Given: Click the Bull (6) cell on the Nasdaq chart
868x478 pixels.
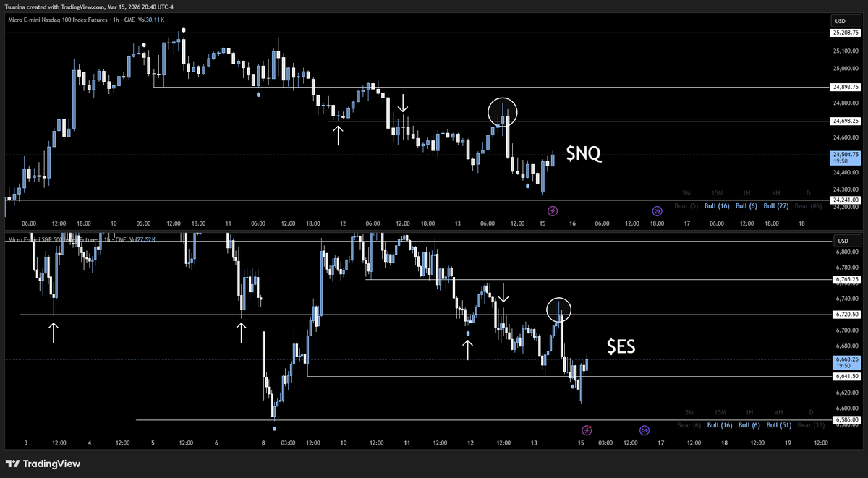Looking at the screenshot, I should pos(746,205).
